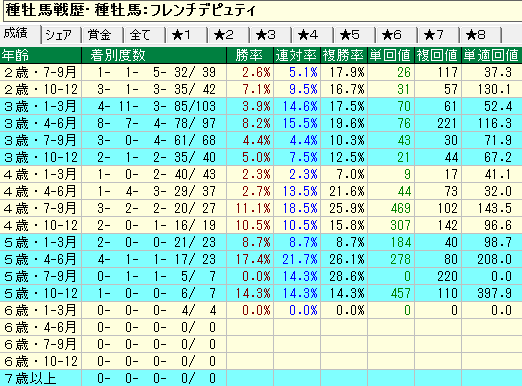The height and width of the screenshot is (386, 522).
Task: Switch to the ★2 tab
Action: click(x=229, y=35)
